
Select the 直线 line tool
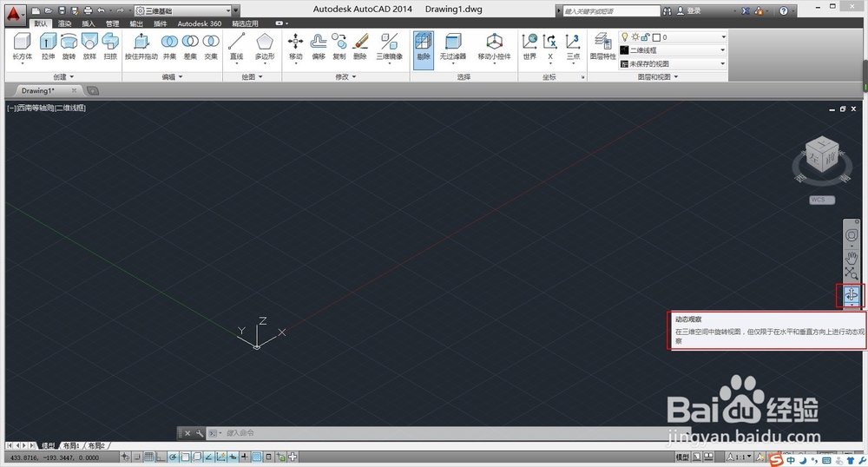[x=236, y=47]
